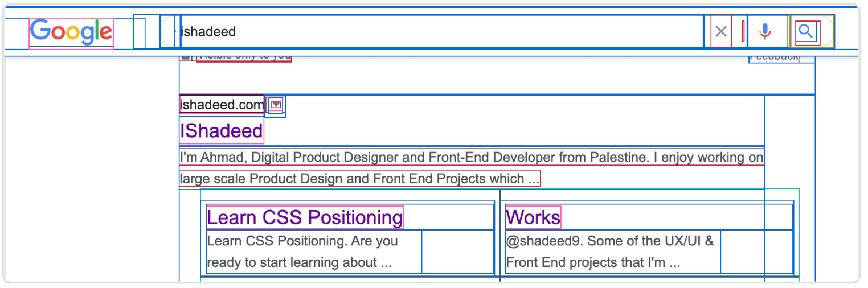Click the '@shadeed9' description line under Works
The image size is (868, 288).
[x=609, y=241]
